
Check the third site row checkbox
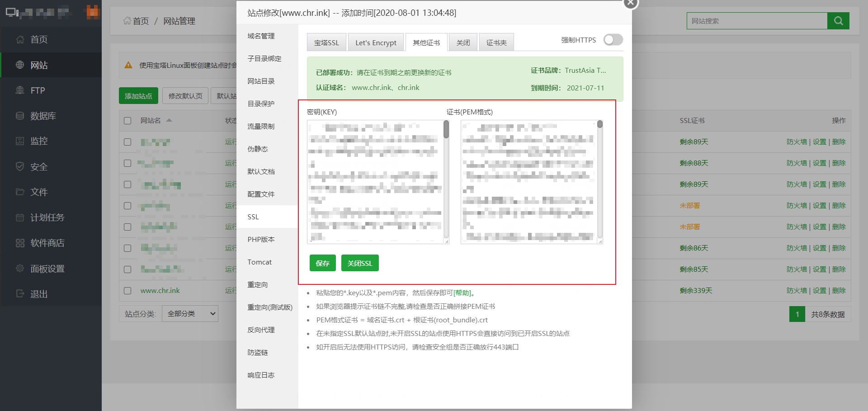(x=127, y=184)
